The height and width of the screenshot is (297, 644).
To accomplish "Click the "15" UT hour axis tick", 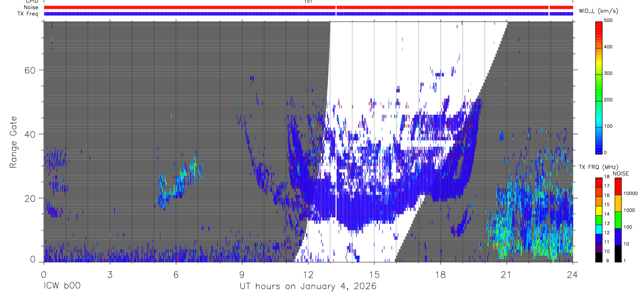I will tap(374, 274).
